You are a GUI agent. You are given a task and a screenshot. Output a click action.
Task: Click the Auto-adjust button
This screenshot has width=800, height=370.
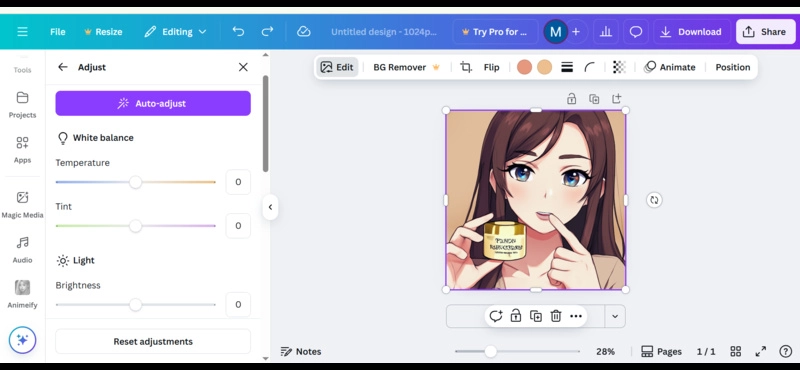tap(153, 103)
